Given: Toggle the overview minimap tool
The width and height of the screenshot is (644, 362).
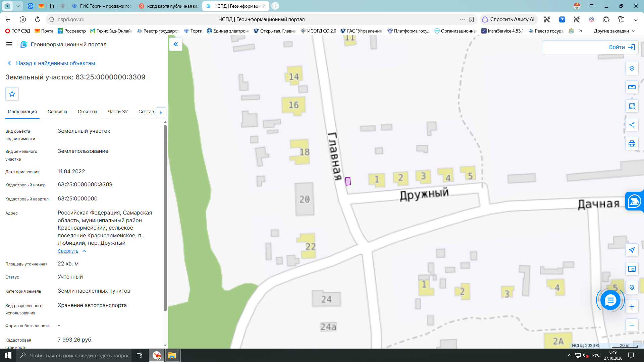Looking at the screenshot, I should 632,269.
